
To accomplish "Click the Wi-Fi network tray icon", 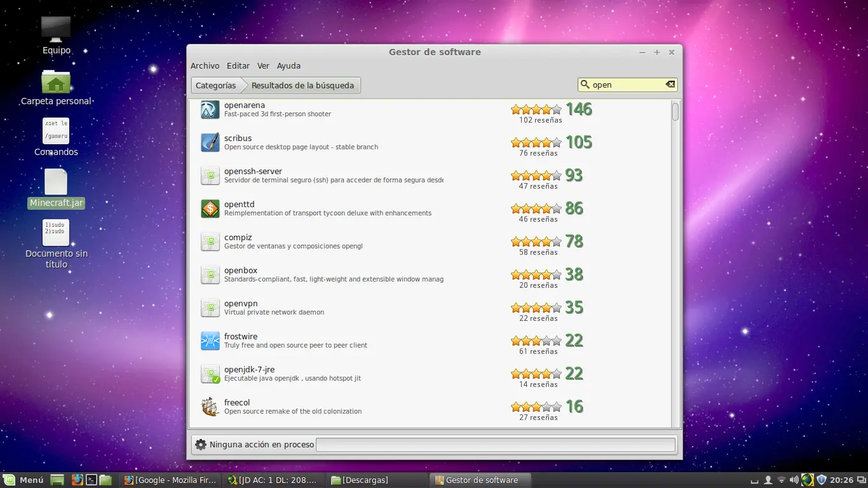I will click(781, 480).
